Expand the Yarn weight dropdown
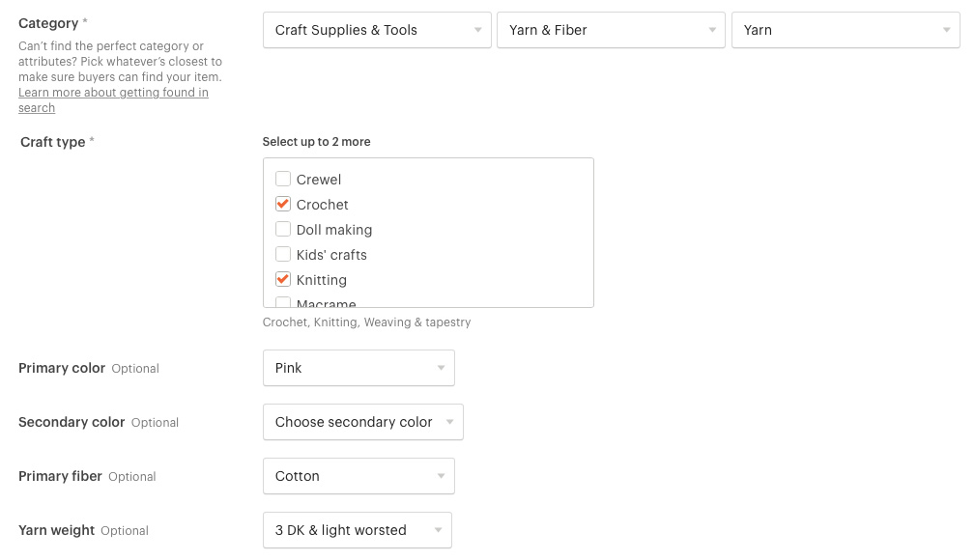Image resolution: width=975 pixels, height=560 pixels. (x=357, y=530)
